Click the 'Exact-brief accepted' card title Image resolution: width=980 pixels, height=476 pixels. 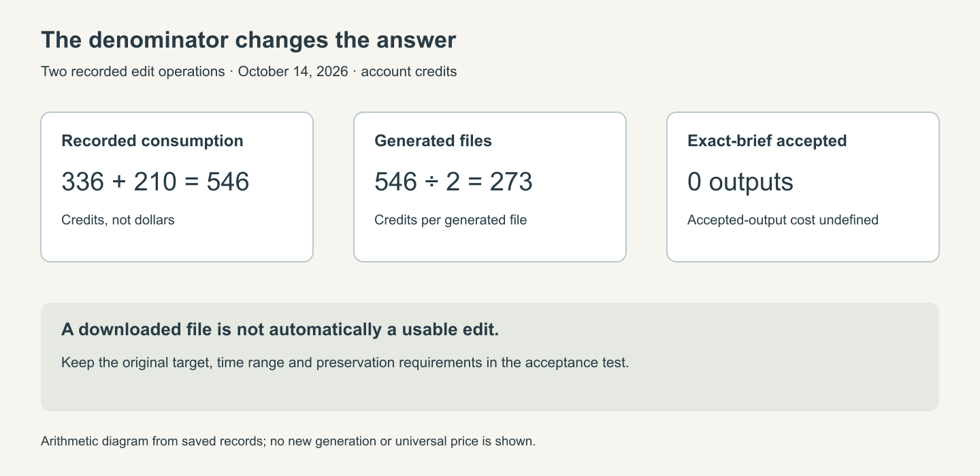pyautogui.click(x=767, y=141)
